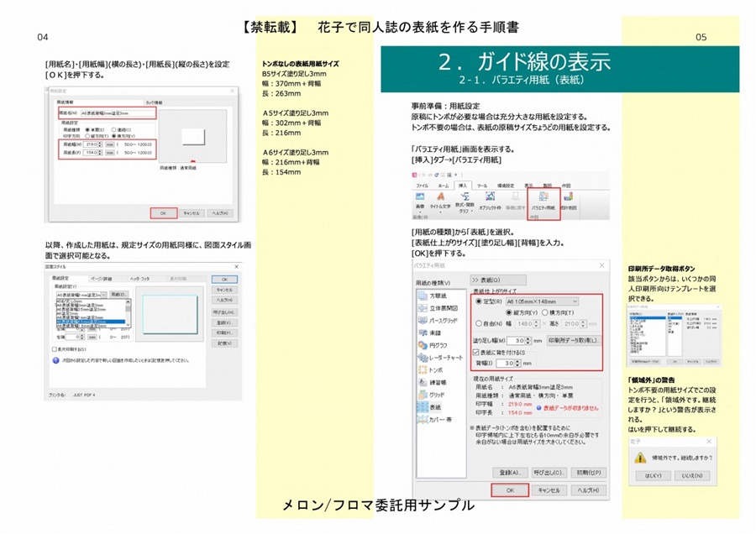Image resolution: width=756 pixels, height=534 pixels.
Task: Open the 環境設定 ribbon tab
Action: coord(506,186)
